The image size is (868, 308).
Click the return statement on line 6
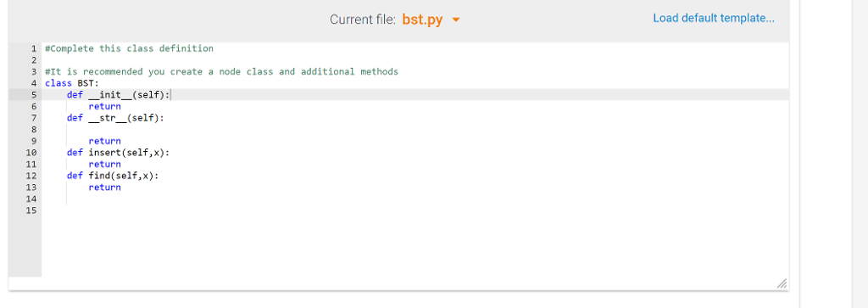coord(104,106)
